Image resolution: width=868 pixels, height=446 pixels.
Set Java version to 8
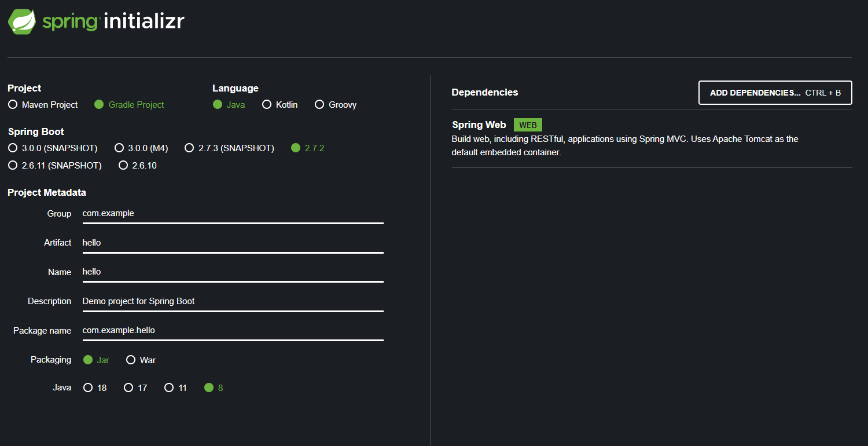pyautogui.click(x=214, y=388)
